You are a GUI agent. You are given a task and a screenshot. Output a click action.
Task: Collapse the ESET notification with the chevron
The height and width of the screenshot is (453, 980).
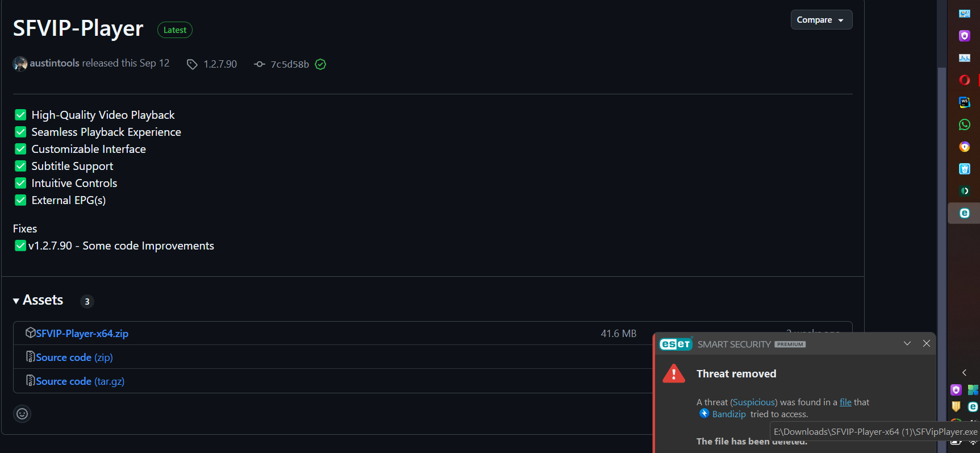coord(907,343)
